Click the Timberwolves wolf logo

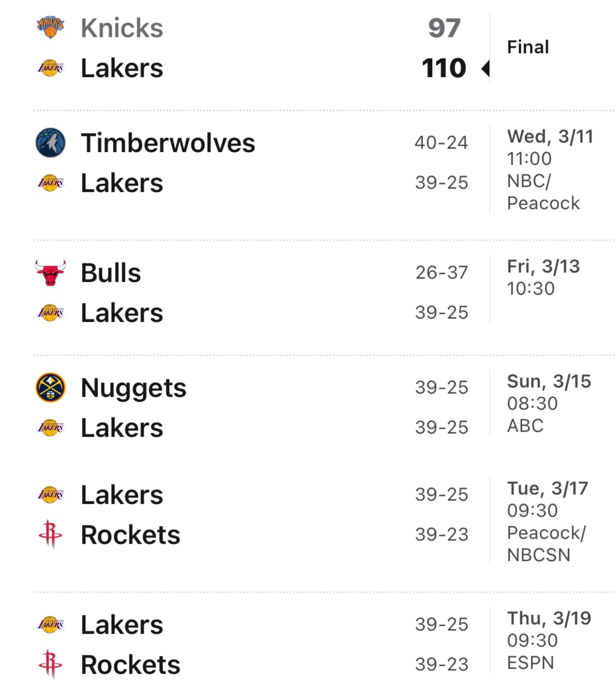[x=50, y=143]
